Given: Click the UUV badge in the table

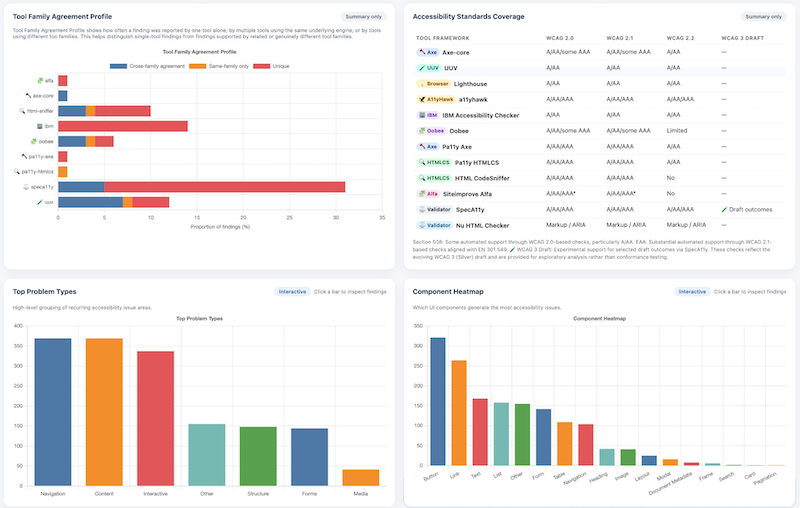Looking at the screenshot, I should click(429, 68).
